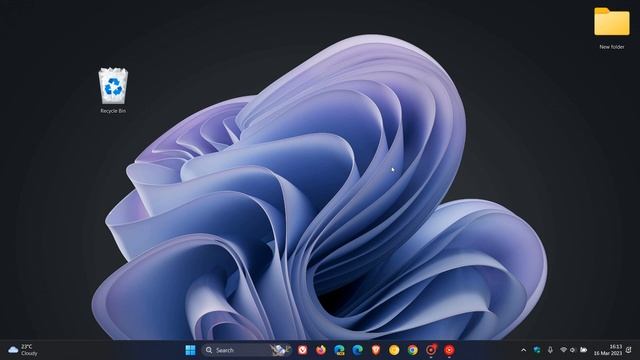Image resolution: width=640 pixels, height=360 pixels.
Task: Select the New folder desktop icon
Action: [611, 28]
